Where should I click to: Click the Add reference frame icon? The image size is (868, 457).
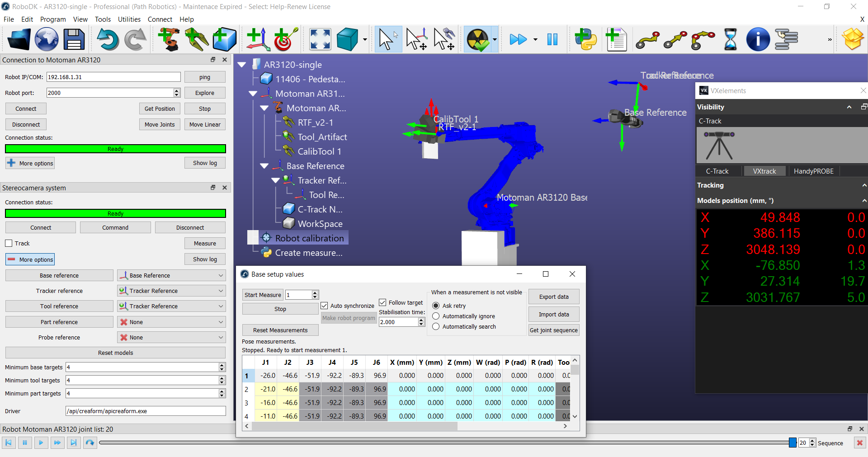tap(258, 40)
